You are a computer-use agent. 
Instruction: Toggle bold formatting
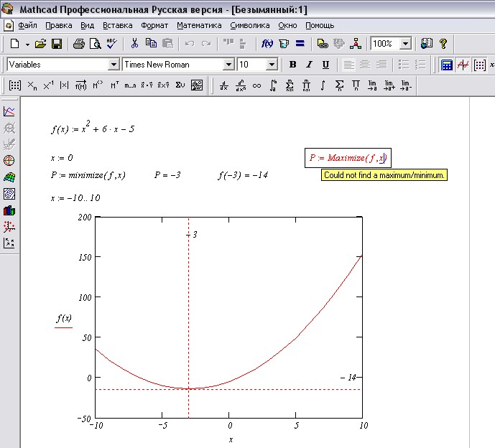(x=292, y=65)
